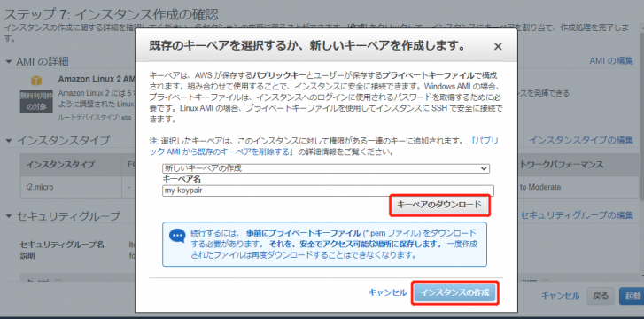
Task: Click the 起動 launch button
Action: pos(632,296)
